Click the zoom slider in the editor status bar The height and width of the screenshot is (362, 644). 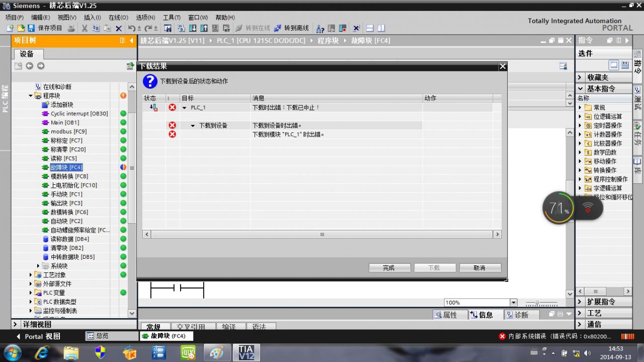(x=541, y=303)
